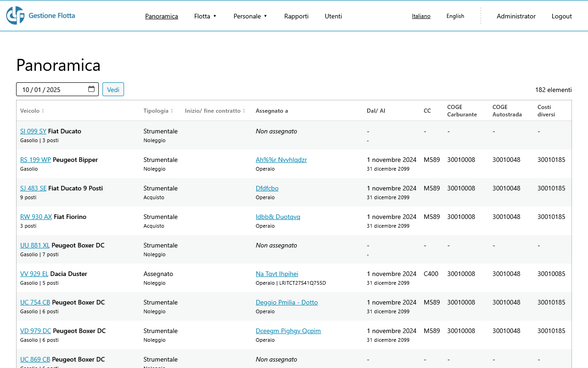Click COGE Carburante 30010008 in SJ 483 SE row
588x368 pixels.
461,188
